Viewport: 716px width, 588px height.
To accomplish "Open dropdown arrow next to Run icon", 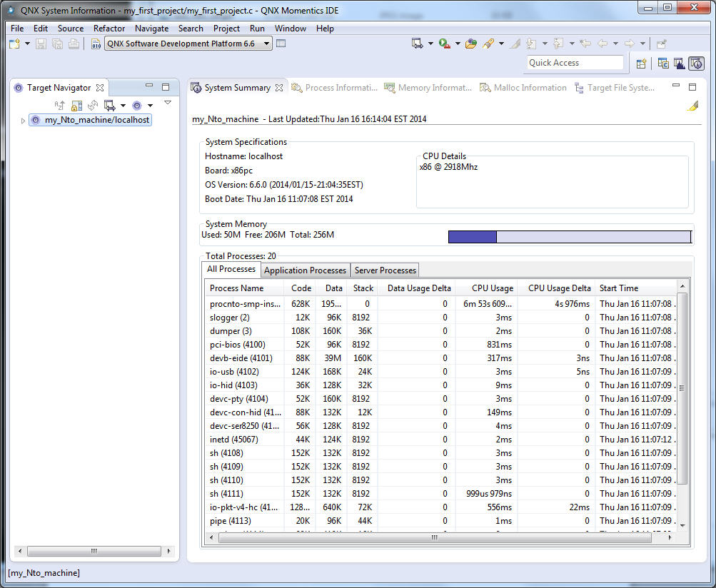I will click(x=457, y=44).
